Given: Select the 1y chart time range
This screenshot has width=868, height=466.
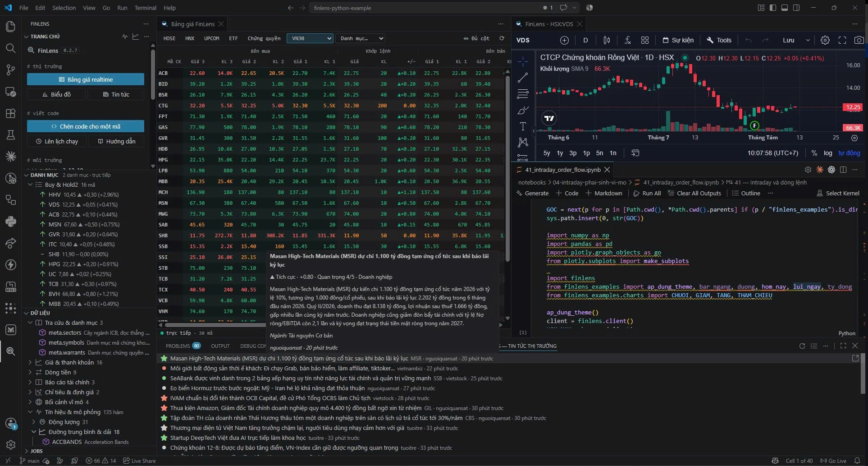Looking at the screenshot, I should click(560, 153).
